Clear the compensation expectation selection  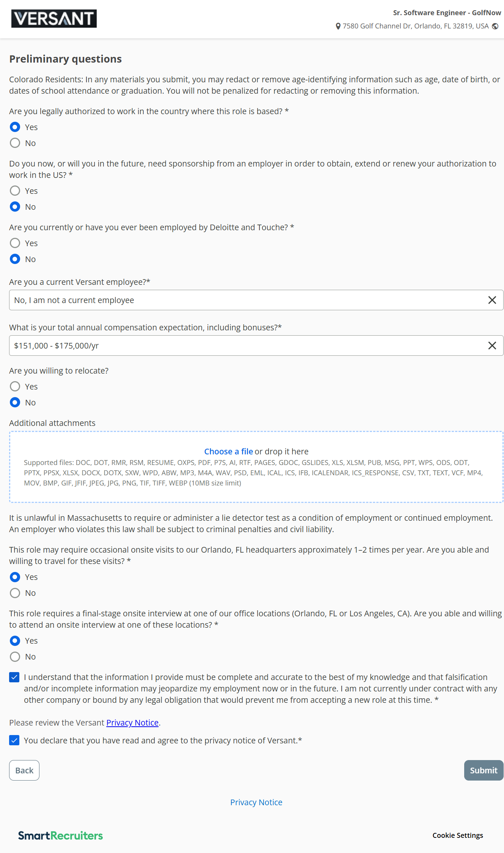492,346
